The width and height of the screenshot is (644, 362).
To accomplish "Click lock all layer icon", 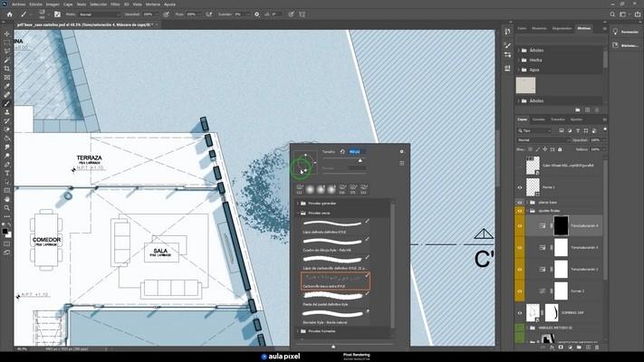I will coord(560,149).
